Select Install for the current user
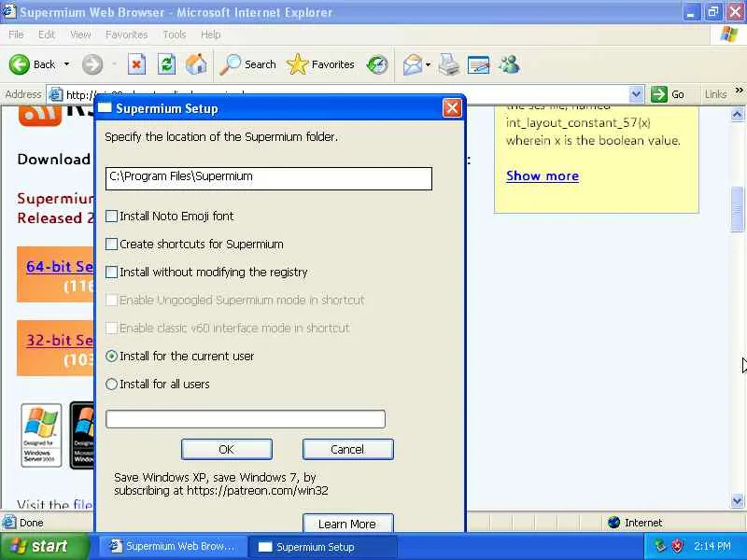Image resolution: width=747 pixels, height=560 pixels. click(111, 357)
